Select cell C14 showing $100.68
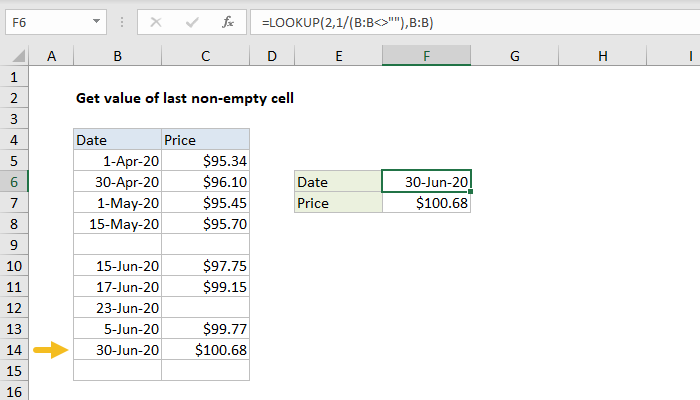Image resolution: width=700 pixels, height=400 pixels. click(x=205, y=350)
